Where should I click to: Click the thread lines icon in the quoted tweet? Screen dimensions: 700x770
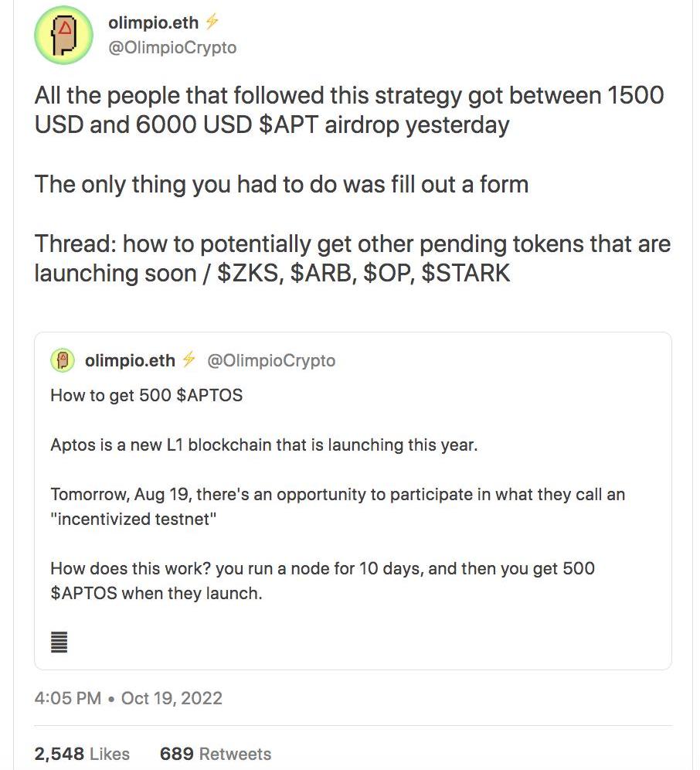coord(59,641)
